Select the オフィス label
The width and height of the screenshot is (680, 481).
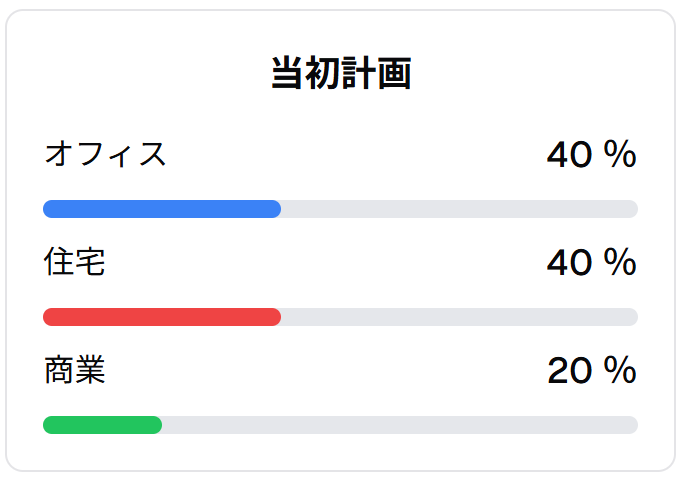[x=105, y=154]
